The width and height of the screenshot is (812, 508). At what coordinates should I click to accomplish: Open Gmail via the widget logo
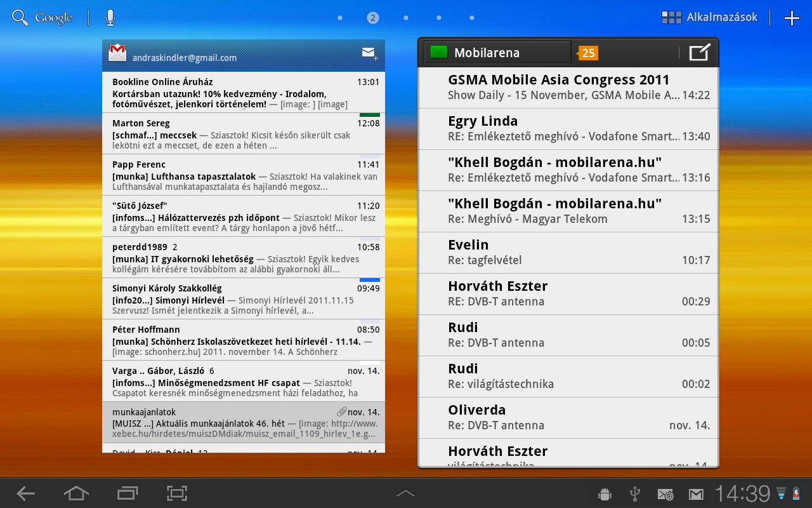(x=117, y=53)
